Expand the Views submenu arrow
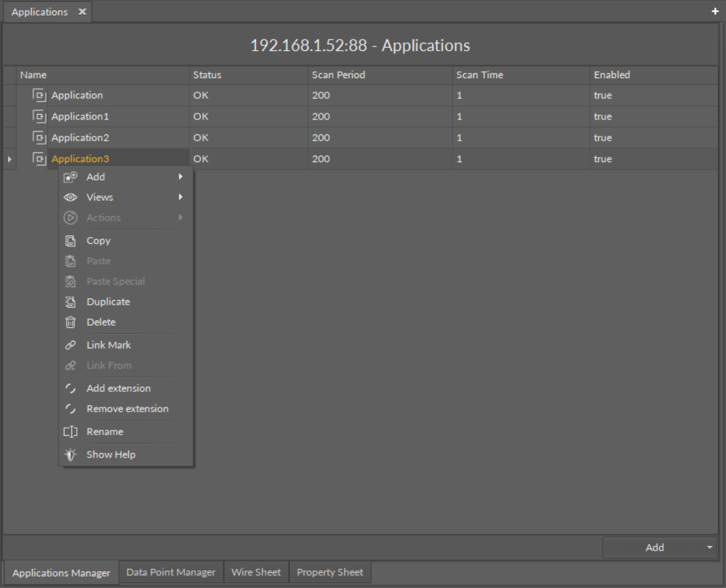This screenshot has height=588, width=726. click(181, 198)
